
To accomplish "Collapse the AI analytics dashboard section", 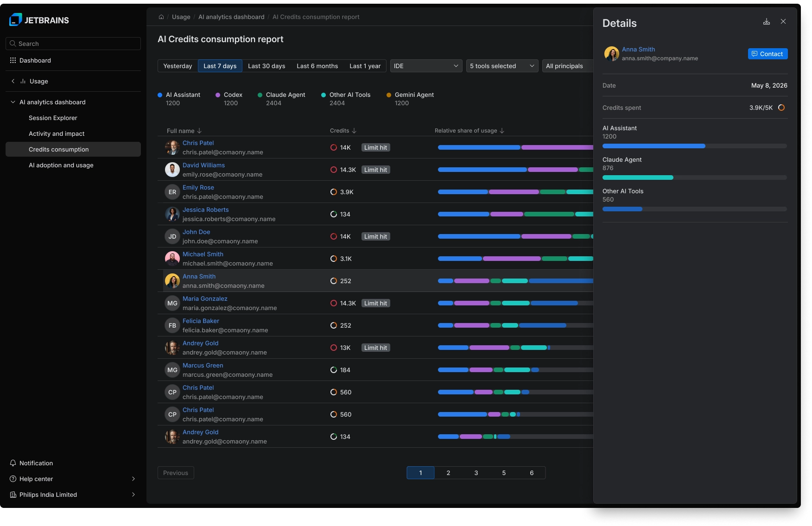I will [13, 102].
